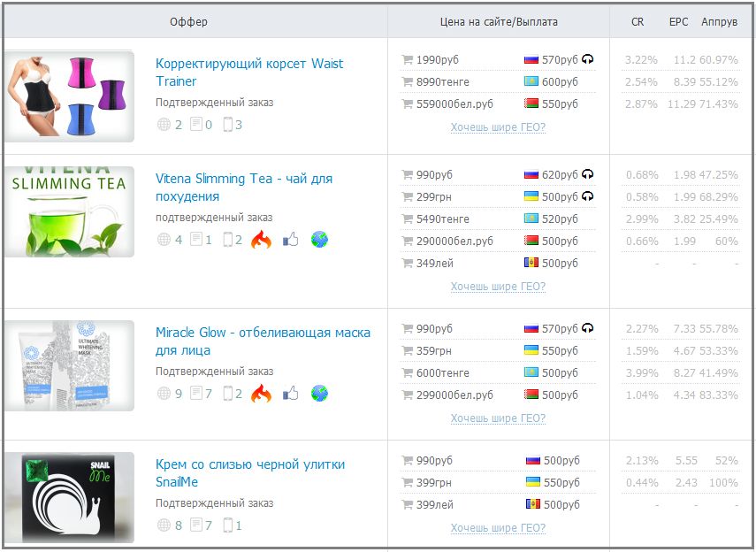Expand 'Хочешь шире ГЕО?' under Miracle Glow
This screenshot has height=552, width=756.
pyautogui.click(x=498, y=418)
